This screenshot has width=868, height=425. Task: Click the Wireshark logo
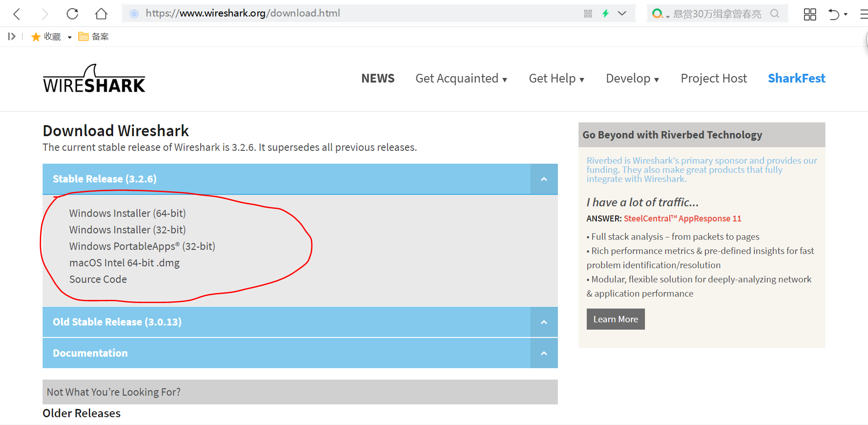pos(94,78)
